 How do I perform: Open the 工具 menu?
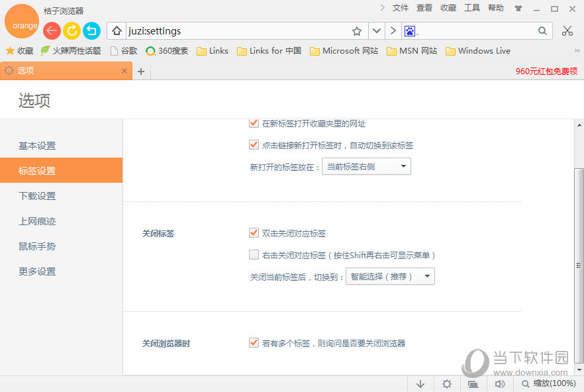472,7
